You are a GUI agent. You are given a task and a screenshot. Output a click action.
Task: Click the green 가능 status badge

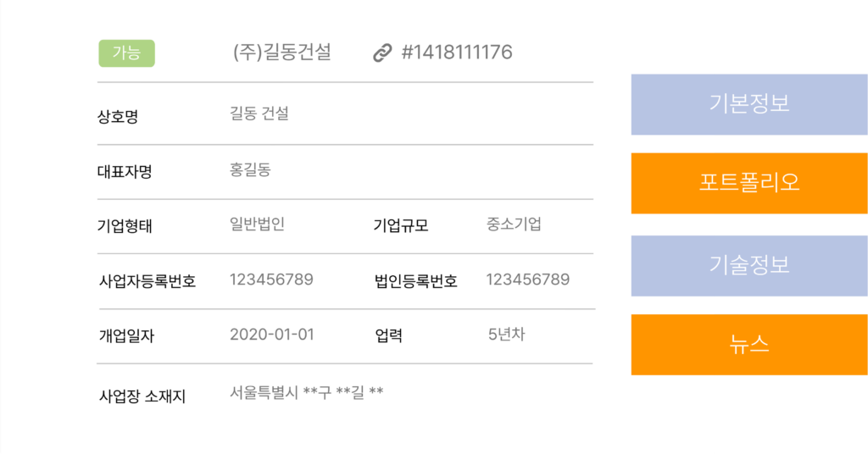click(126, 53)
